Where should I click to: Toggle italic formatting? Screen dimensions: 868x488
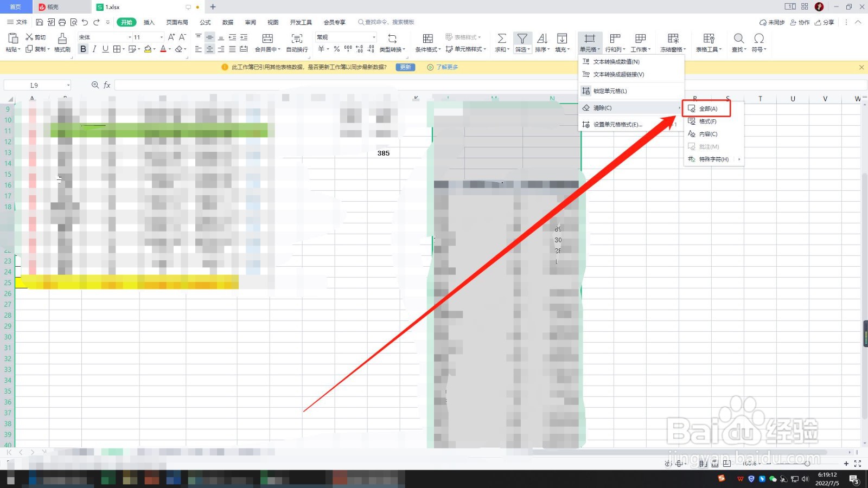pos(94,49)
